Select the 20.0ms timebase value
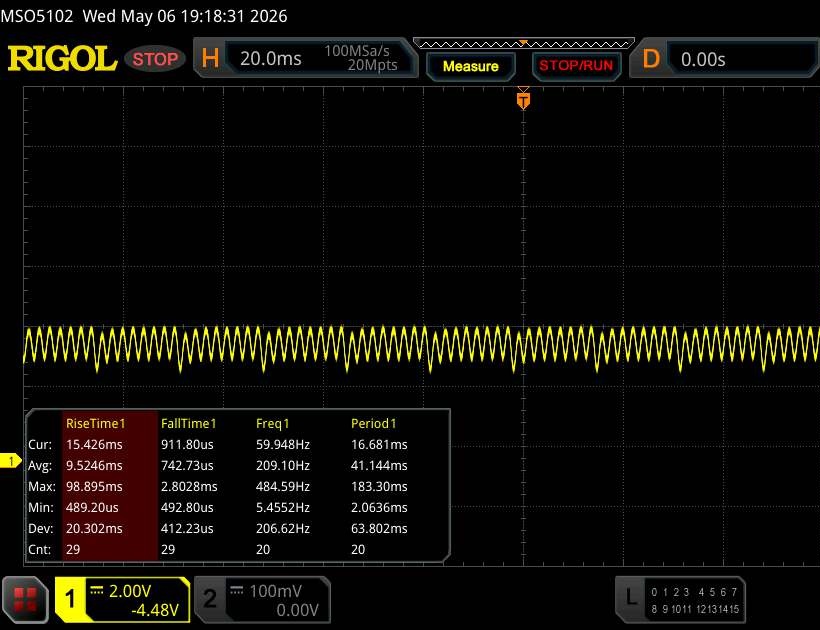This screenshot has height=630, width=820. point(270,59)
